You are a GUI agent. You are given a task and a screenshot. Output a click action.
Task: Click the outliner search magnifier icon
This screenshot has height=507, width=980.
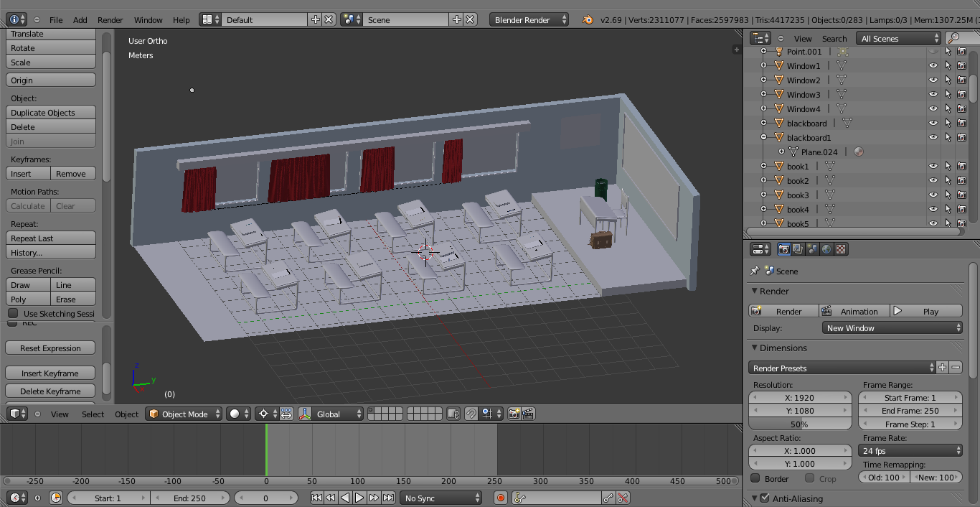point(953,38)
